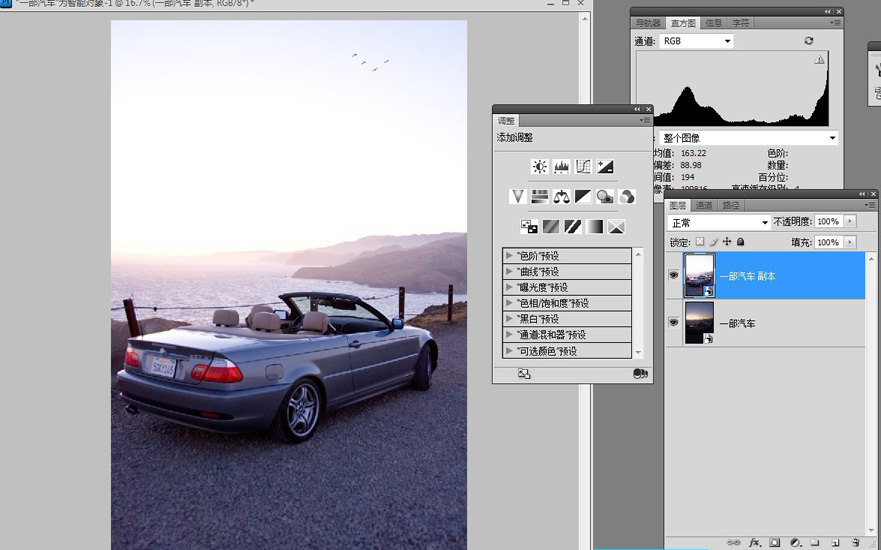Add a Photo Filter adjustment
The image size is (881, 550).
[605, 196]
